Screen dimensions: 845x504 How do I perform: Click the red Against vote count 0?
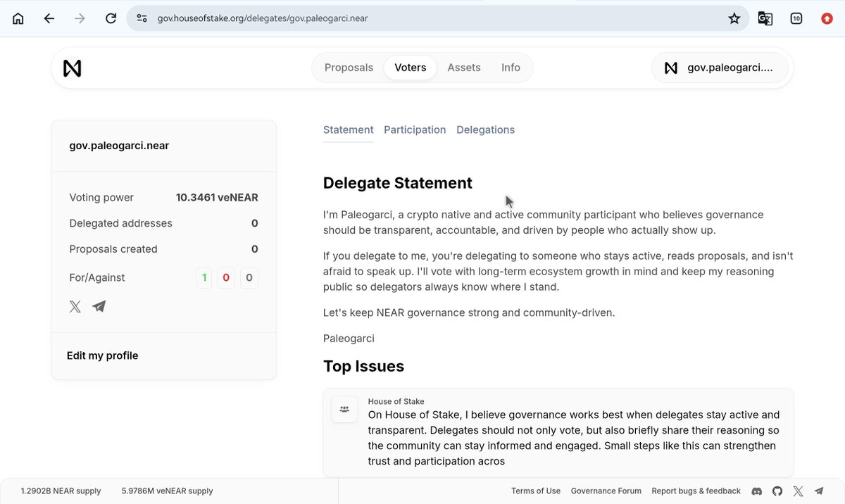click(226, 278)
